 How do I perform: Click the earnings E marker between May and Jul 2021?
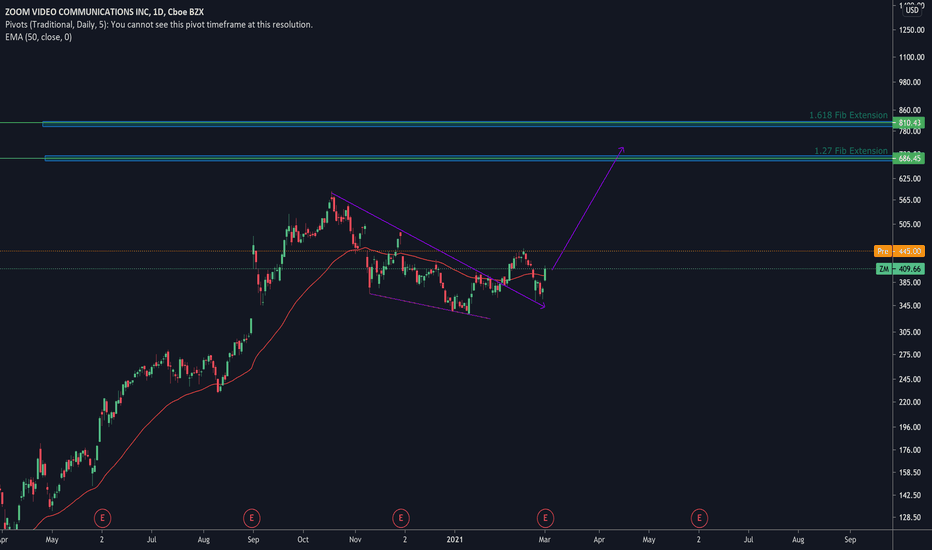pyautogui.click(x=699, y=518)
